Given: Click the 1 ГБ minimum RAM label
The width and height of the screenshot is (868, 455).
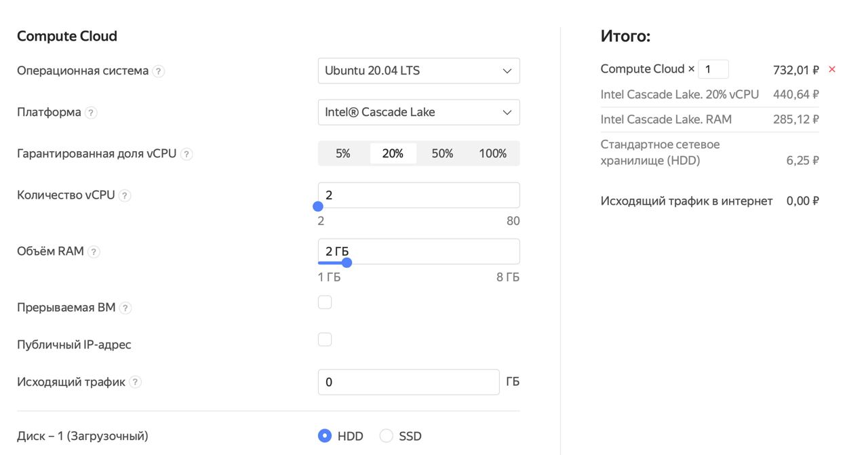Looking at the screenshot, I should point(330,277).
